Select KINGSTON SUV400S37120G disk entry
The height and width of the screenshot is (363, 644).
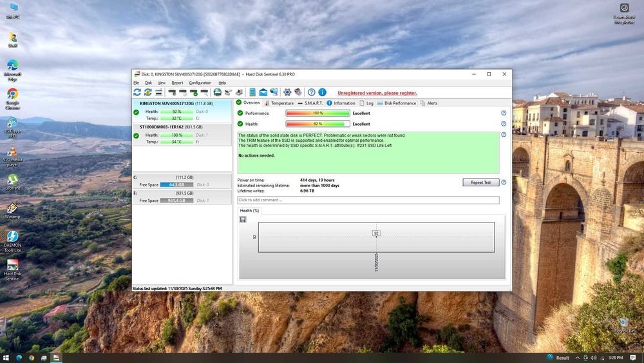point(182,111)
